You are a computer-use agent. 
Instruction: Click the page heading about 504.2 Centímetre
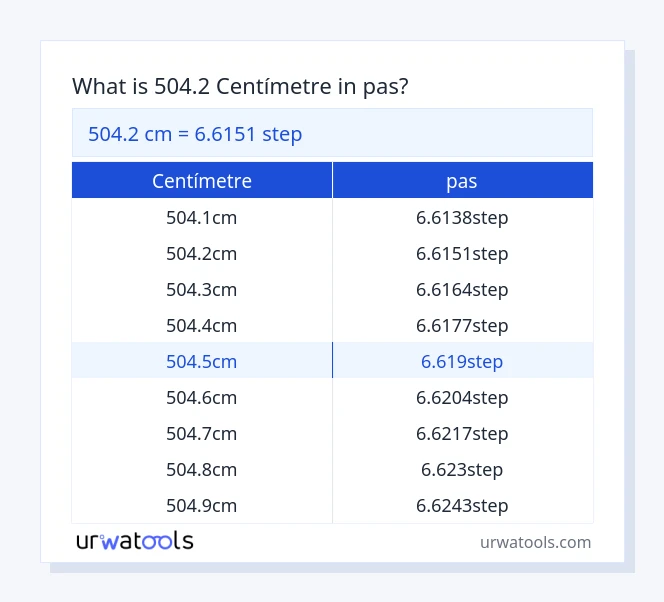point(240,87)
